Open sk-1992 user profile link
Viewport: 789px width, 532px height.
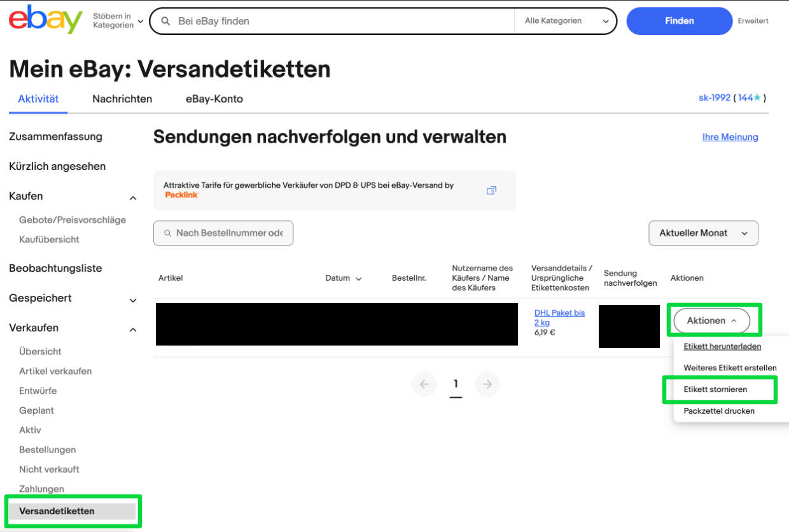click(715, 98)
